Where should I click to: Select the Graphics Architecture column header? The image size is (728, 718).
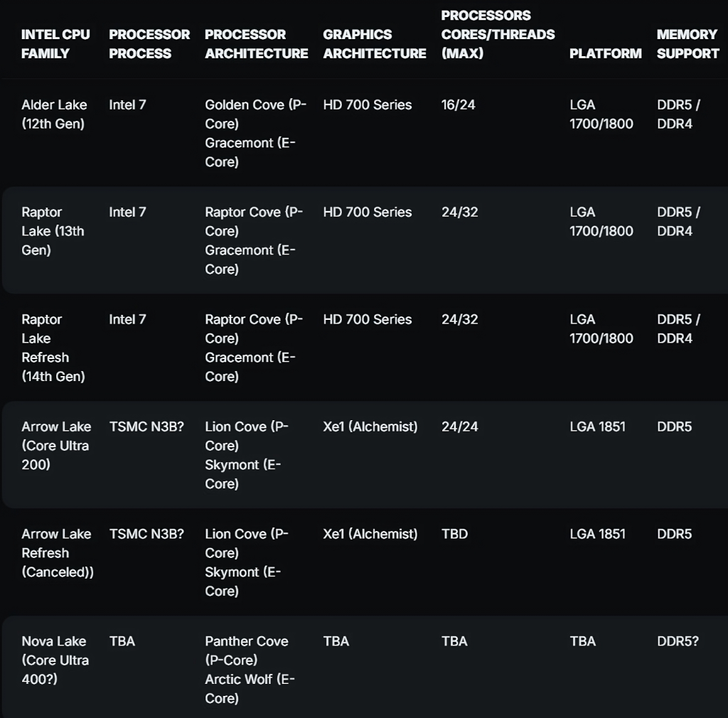374,44
